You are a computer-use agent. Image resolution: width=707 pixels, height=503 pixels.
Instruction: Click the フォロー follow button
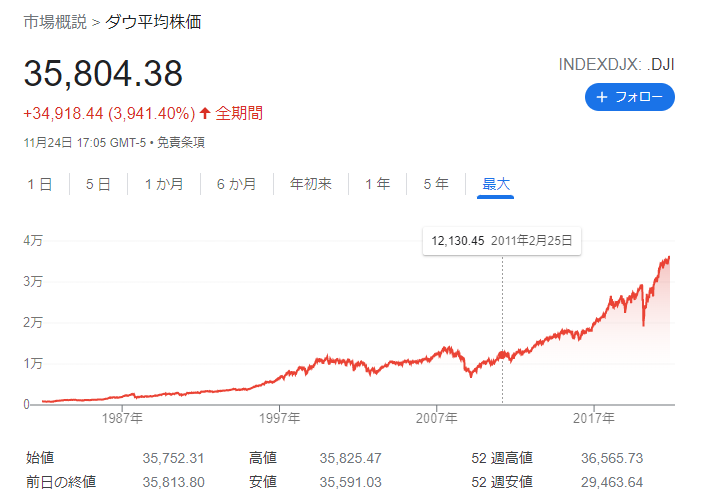(629, 97)
